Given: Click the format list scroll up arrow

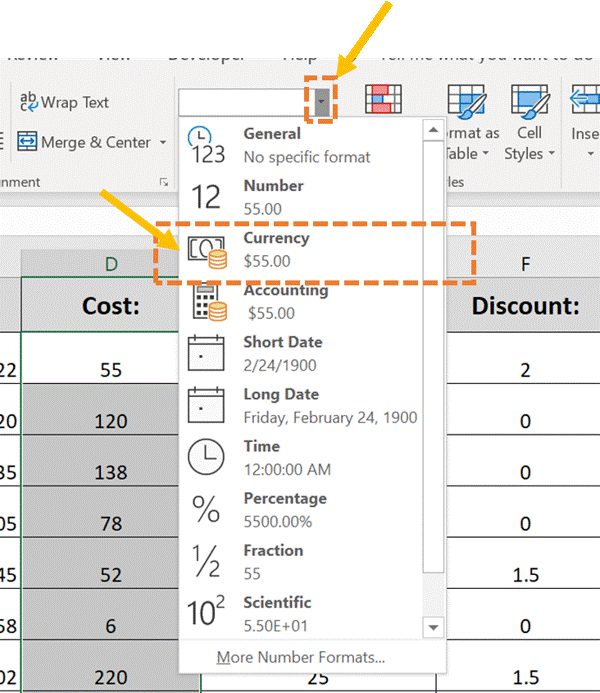Looking at the screenshot, I should (433, 130).
